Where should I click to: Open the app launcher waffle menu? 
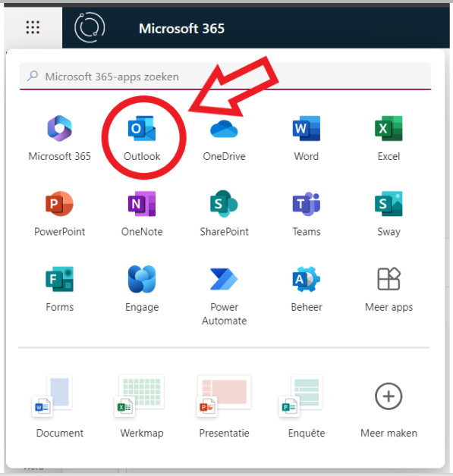tap(33, 27)
